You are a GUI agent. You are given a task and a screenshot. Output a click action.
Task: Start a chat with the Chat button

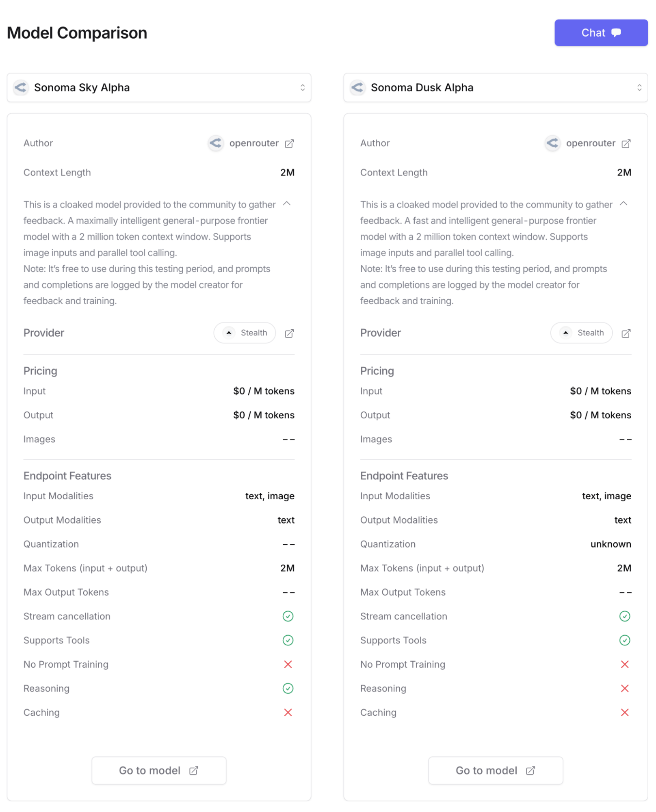coord(601,33)
